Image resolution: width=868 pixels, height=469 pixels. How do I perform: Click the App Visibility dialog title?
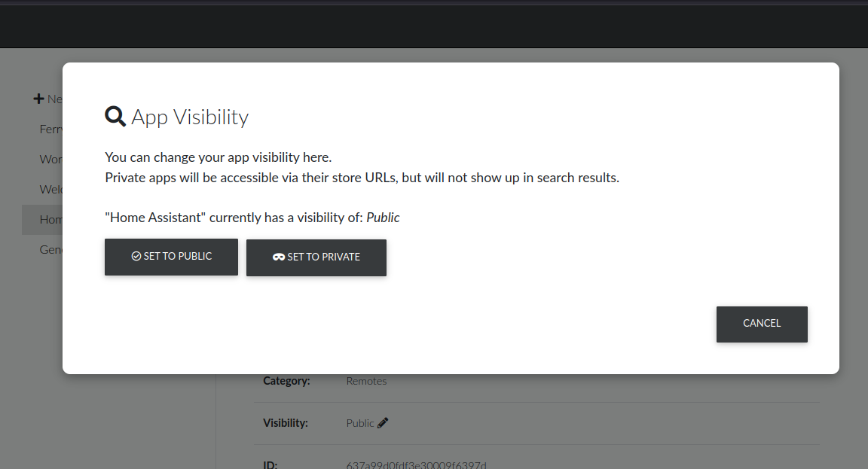189,117
